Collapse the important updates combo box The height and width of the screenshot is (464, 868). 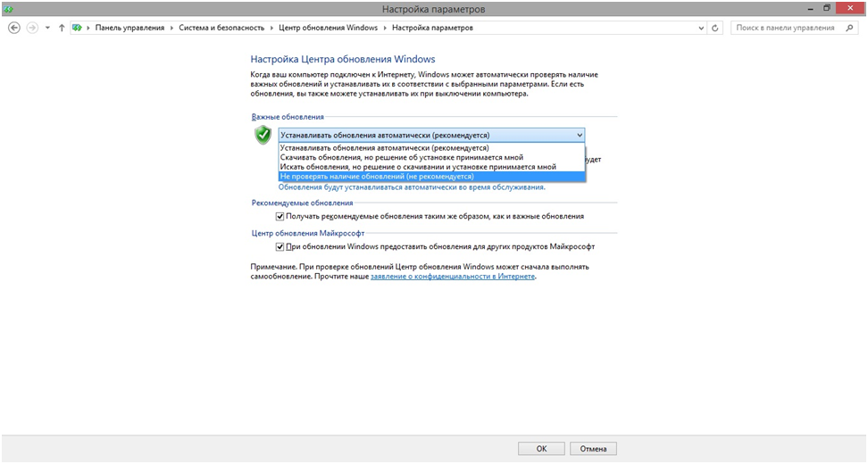[579, 135]
